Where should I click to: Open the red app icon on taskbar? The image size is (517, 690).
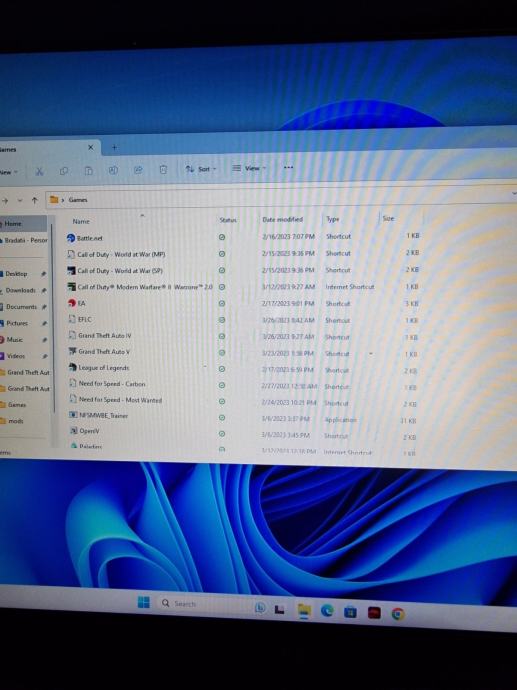374,613
